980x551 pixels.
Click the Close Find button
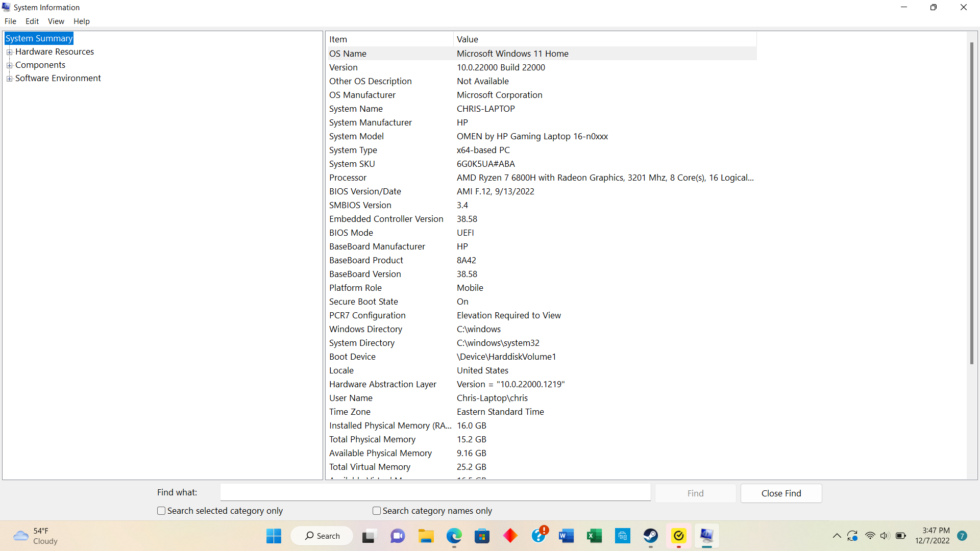781,493
